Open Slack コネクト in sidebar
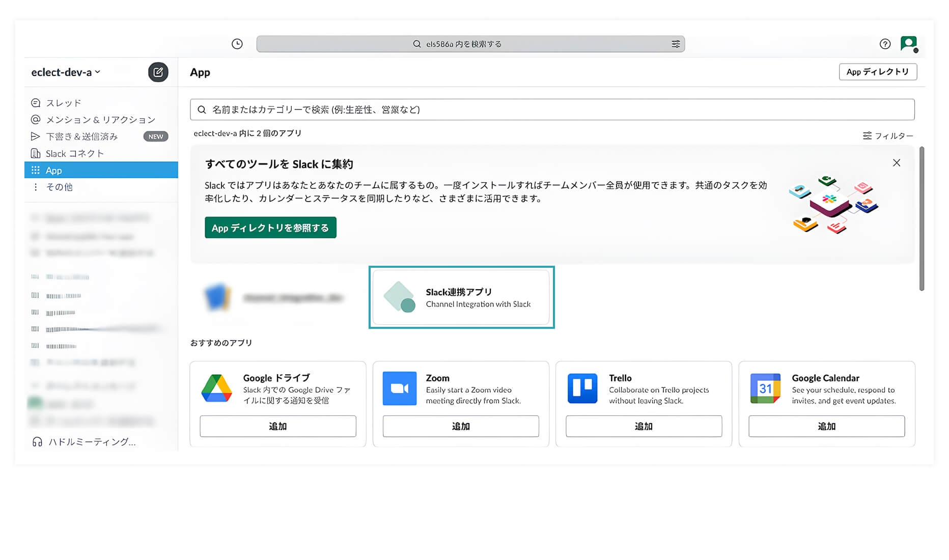This screenshot has width=949, height=560. (101, 153)
